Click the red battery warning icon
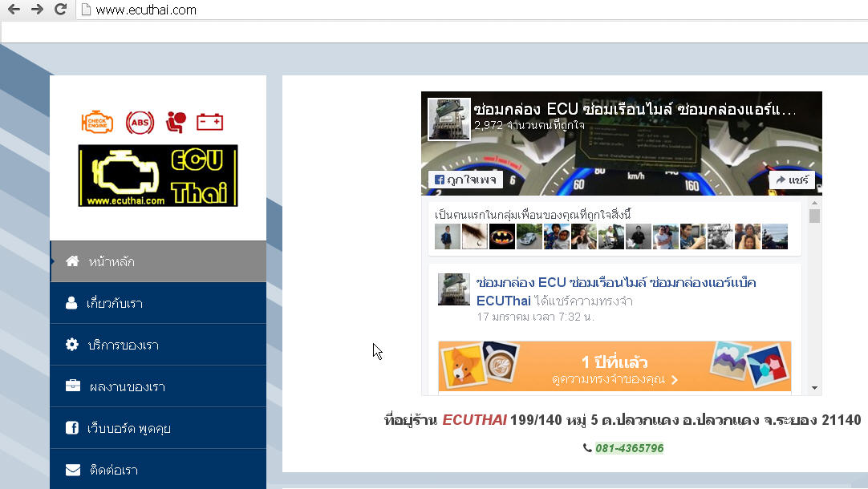The height and width of the screenshot is (489, 868). 210,122
